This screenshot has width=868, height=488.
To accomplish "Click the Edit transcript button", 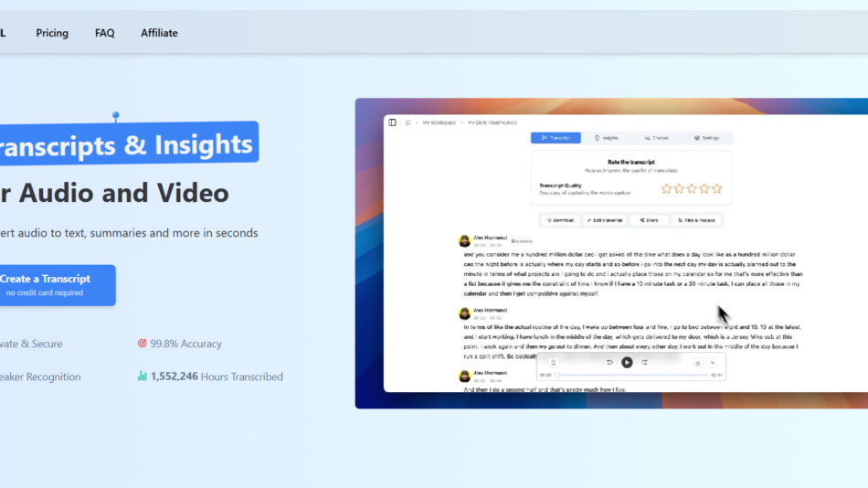I will click(x=605, y=220).
